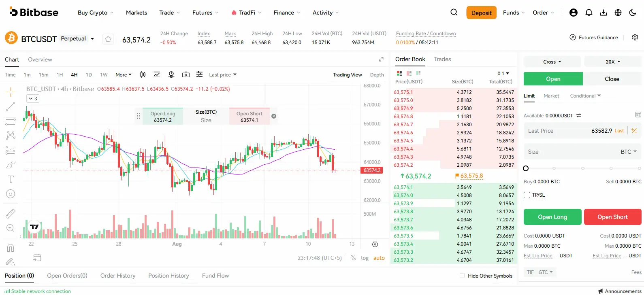This screenshot has height=295, width=644.
Task: Select the horizontal lines Fibonacci tool
Action: click(11, 121)
